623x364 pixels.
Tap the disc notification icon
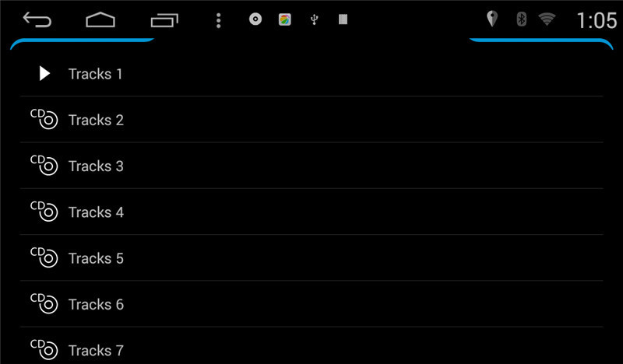click(255, 19)
